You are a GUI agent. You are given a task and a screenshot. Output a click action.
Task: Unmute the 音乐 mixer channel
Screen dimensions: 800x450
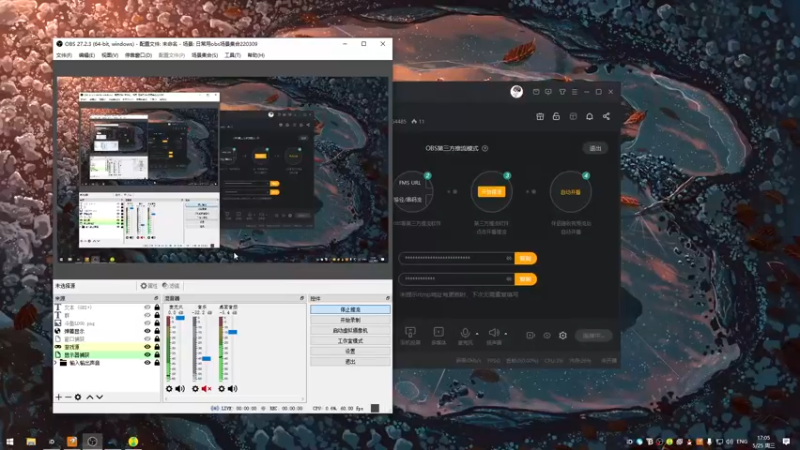coord(206,389)
